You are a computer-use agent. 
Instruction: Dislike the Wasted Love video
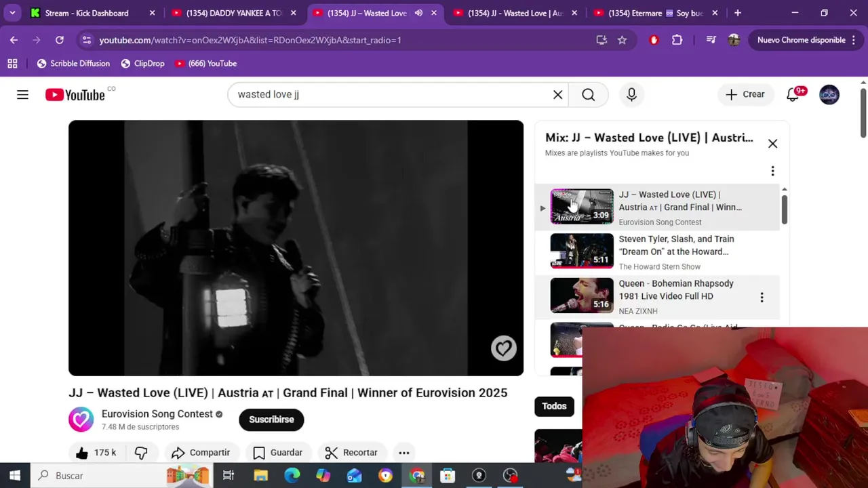[141, 453]
